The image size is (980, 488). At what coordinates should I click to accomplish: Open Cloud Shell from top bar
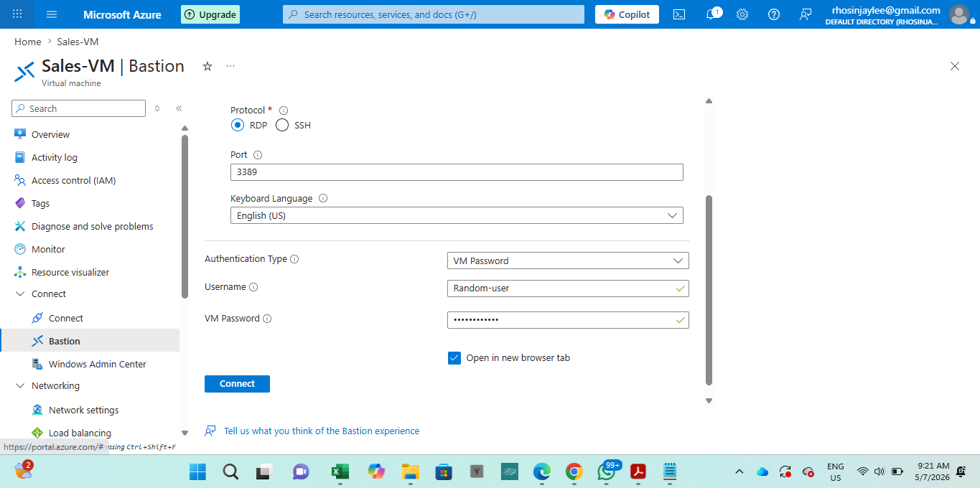pyautogui.click(x=679, y=14)
